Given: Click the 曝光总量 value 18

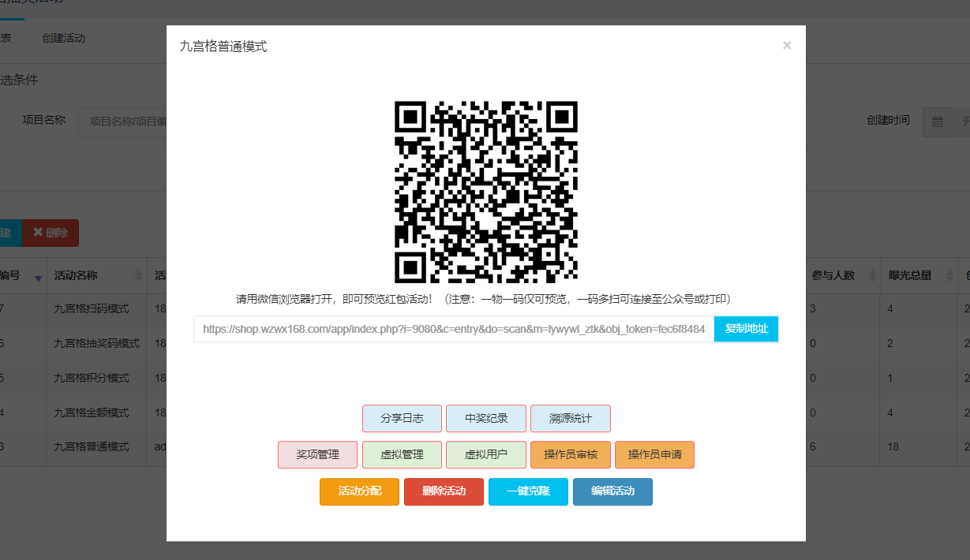Looking at the screenshot, I should [893, 447].
